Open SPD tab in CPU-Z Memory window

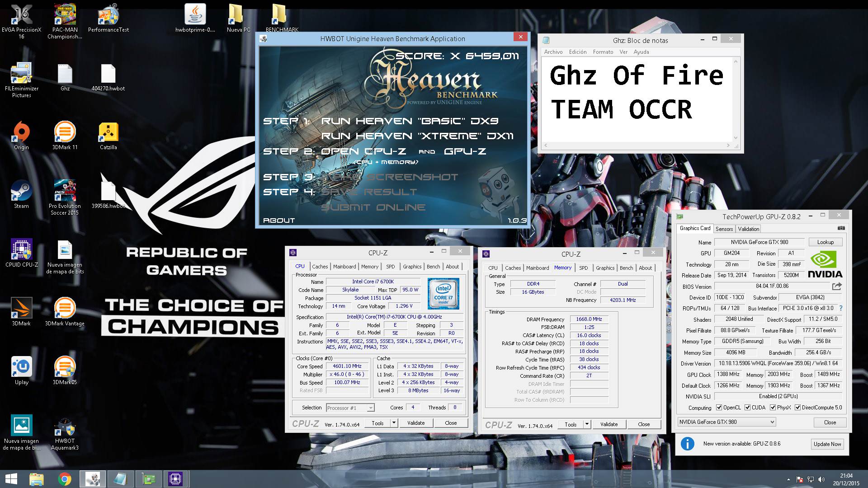tap(584, 268)
